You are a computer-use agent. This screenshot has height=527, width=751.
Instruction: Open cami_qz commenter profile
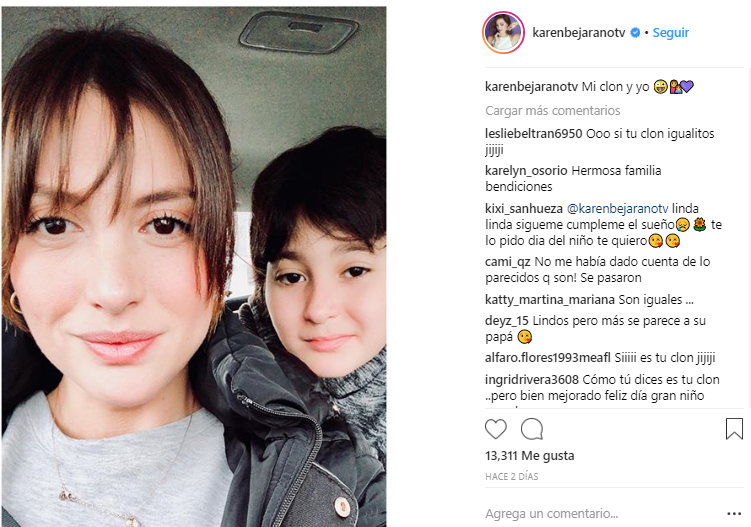(x=508, y=262)
